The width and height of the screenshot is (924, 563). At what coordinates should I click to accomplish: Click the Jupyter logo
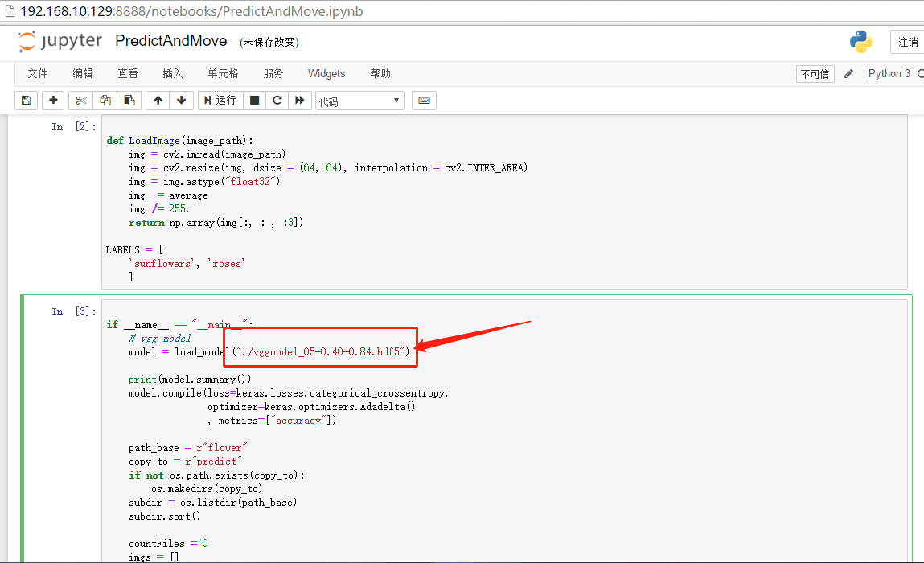(x=60, y=41)
